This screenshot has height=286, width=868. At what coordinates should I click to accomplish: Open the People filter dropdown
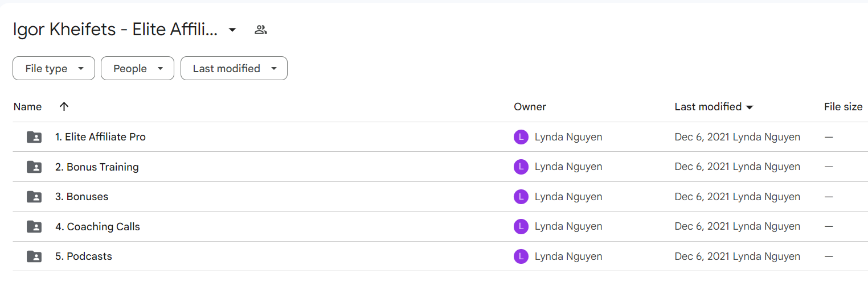137,68
